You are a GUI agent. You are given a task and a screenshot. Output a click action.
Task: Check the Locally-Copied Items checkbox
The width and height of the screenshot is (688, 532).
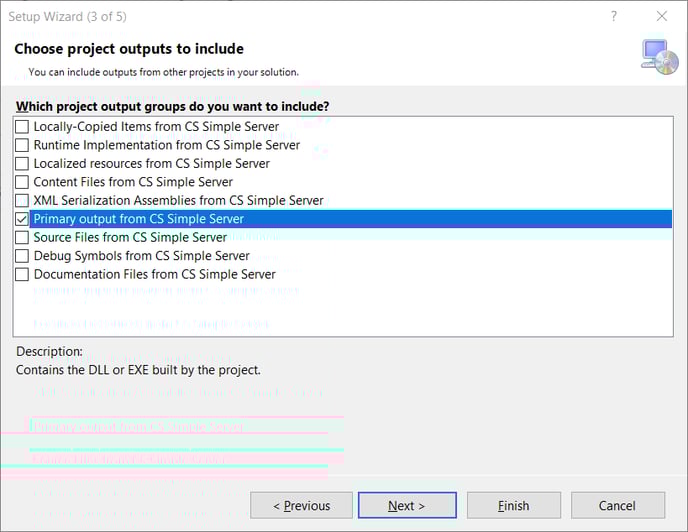[x=23, y=127]
